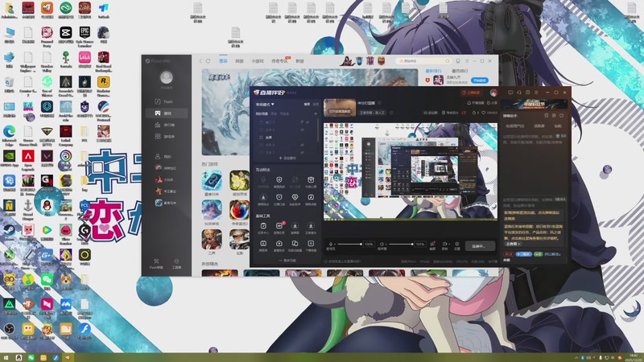Mute the microphone icon in 直播伴侣
This screenshot has width=644, height=362.
[330, 244]
